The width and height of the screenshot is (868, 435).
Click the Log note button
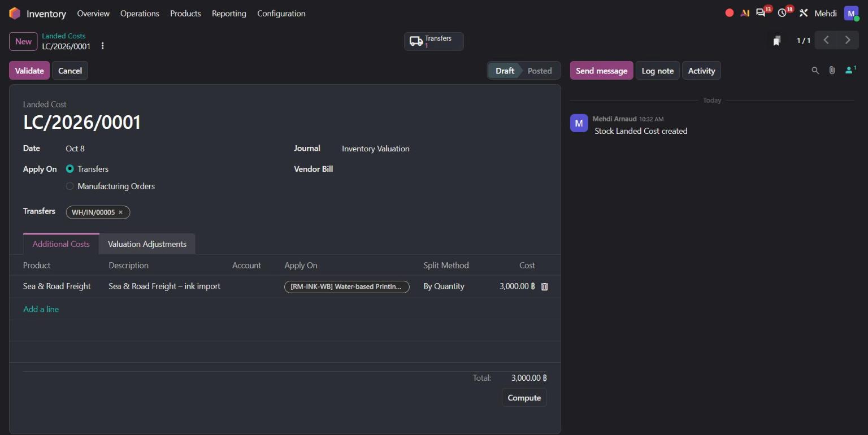coord(658,71)
